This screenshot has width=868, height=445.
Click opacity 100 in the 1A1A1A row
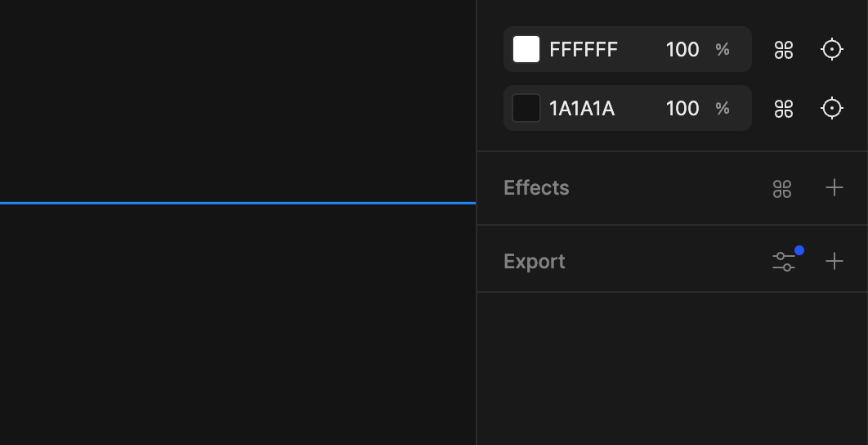point(682,109)
